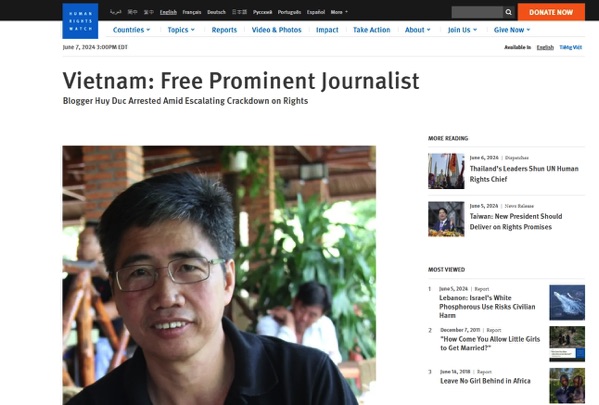Open Thailand's Leaders Shun UN article thumbnail
This screenshot has height=405, width=599.
pyautogui.click(x=446, y=171)
